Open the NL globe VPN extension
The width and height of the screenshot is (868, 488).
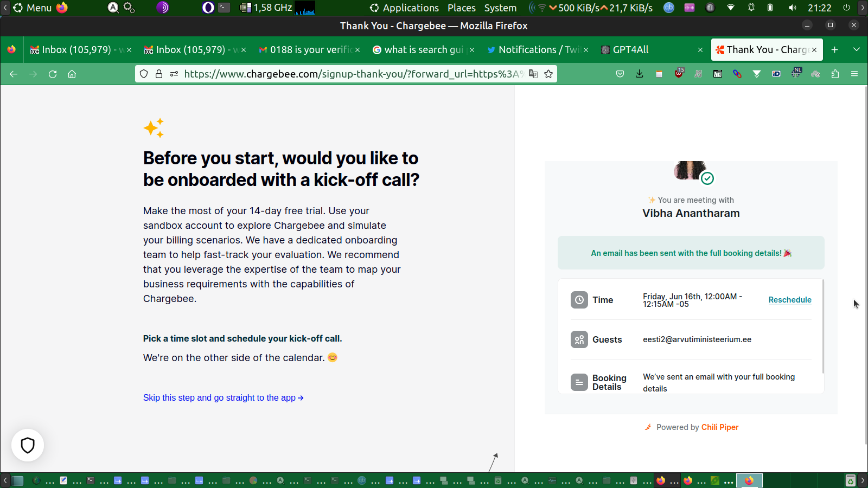click(796, 73)
